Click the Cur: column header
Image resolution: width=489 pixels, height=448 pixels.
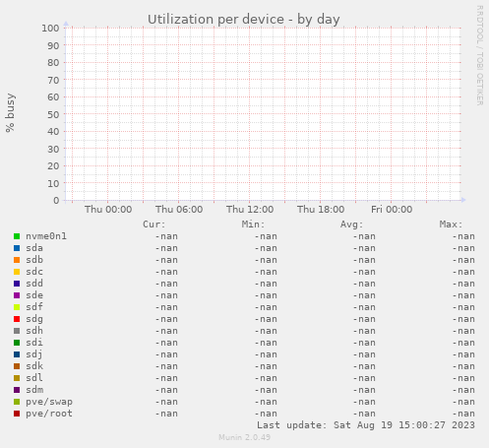(154, 224)
